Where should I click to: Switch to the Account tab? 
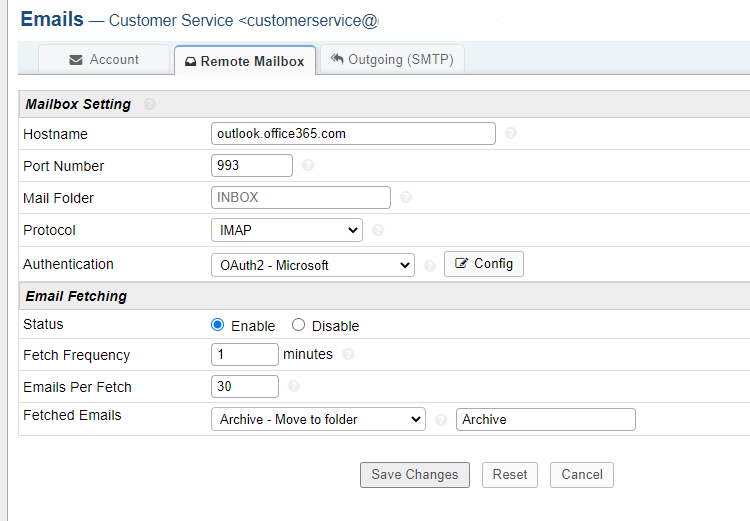[104, 60]
